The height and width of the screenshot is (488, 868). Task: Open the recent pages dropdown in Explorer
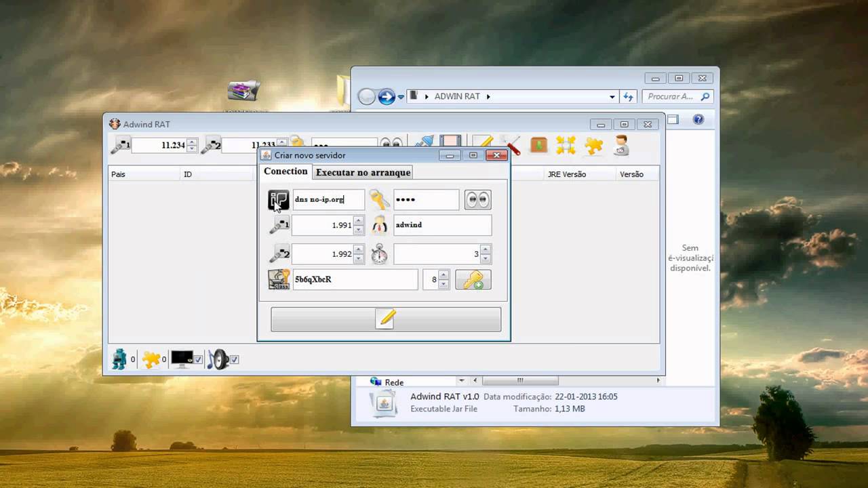[x=401, y=97]
